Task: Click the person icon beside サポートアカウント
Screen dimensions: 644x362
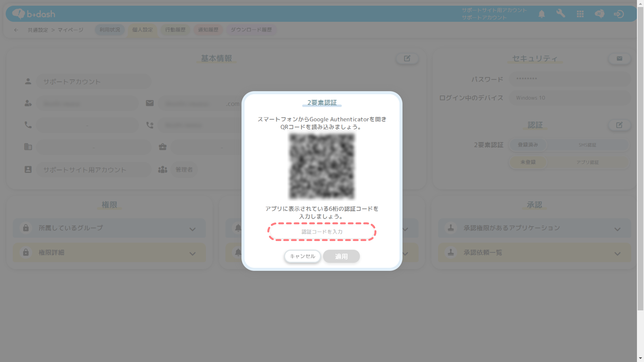Action: tap(28, 81)
